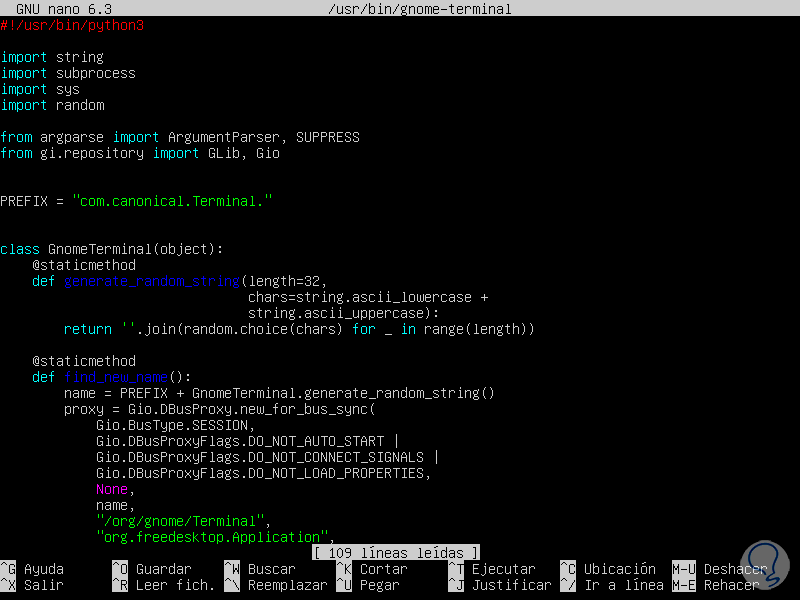
Task: Click the ^R Leer fich. shortcut
Action: coord(163,585)
